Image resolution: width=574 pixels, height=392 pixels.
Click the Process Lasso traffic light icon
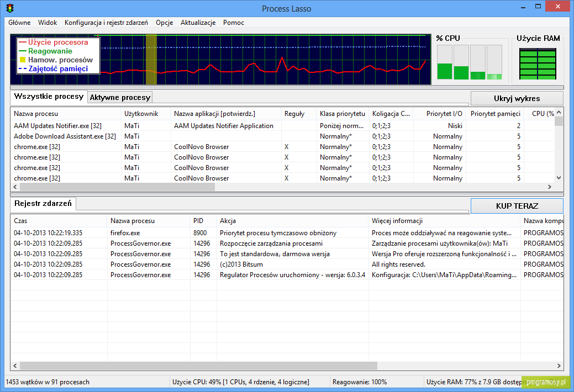(x=10, y=8)
